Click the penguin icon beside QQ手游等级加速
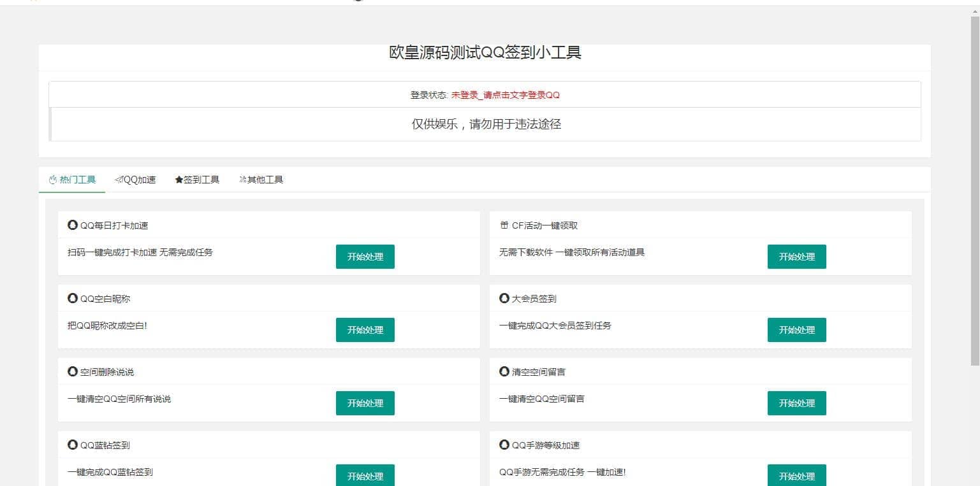 pos(504,445)
